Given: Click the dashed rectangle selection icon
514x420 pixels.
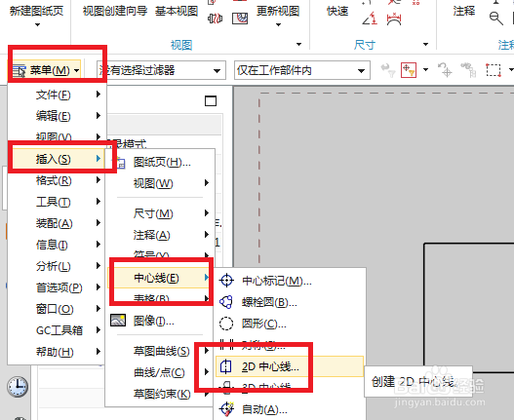Looking at the screenshot, I should point(494,70).
